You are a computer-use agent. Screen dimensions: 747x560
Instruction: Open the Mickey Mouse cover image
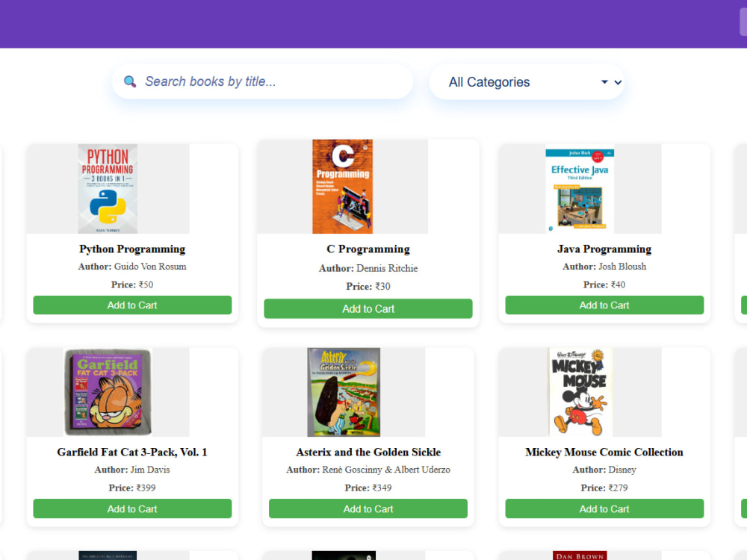click(x=580, y=392)
